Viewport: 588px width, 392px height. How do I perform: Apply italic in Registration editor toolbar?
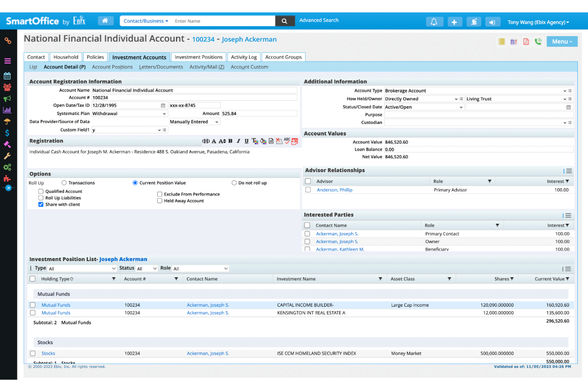click(238, 141)
